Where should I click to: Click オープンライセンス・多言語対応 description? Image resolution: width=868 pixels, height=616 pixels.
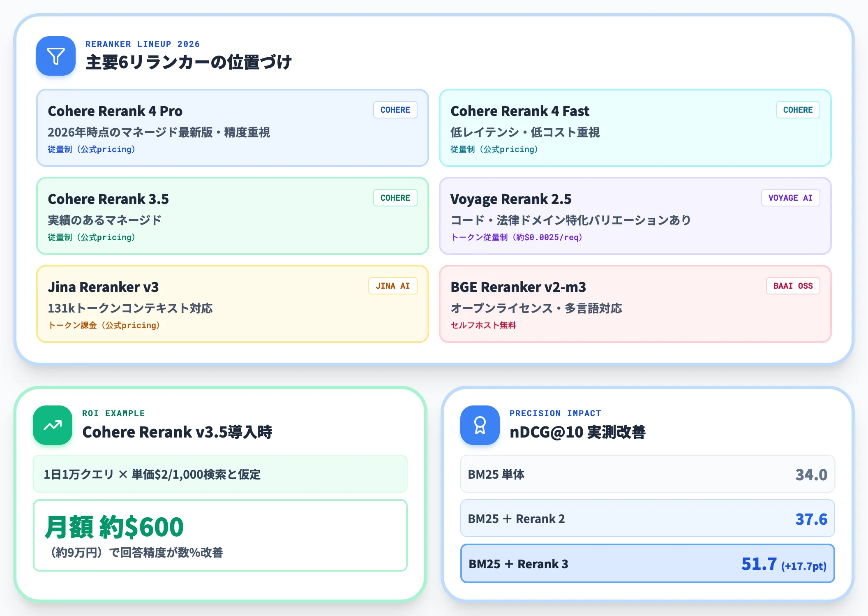[x=536, y=308]
